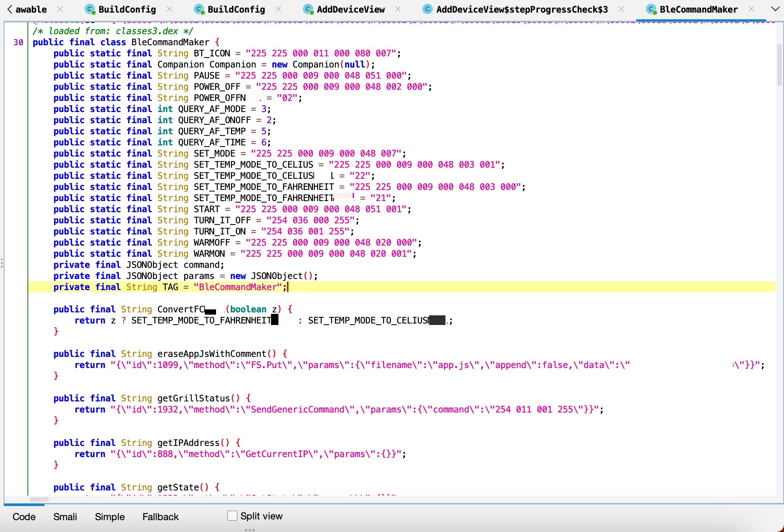Click the getIPAddress method name
This screenshot has width=784, height=532.
189,443
